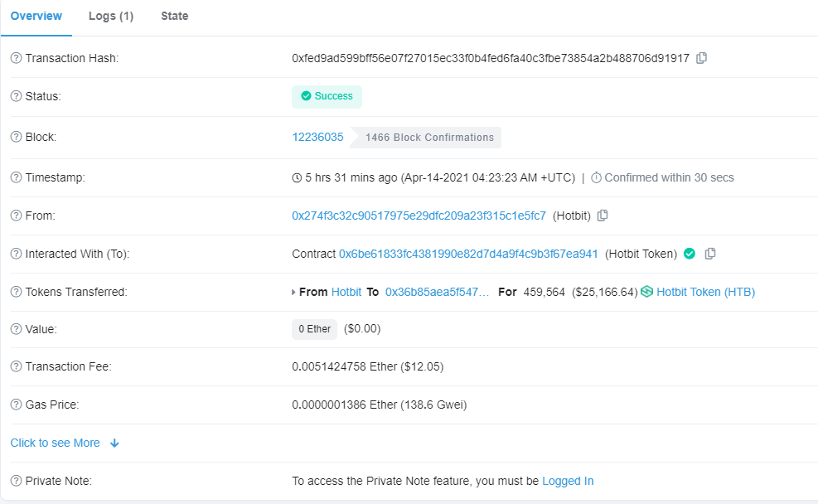
Task: Open the From address 0x274f3c32 link
Action: (x=419, y=216)
